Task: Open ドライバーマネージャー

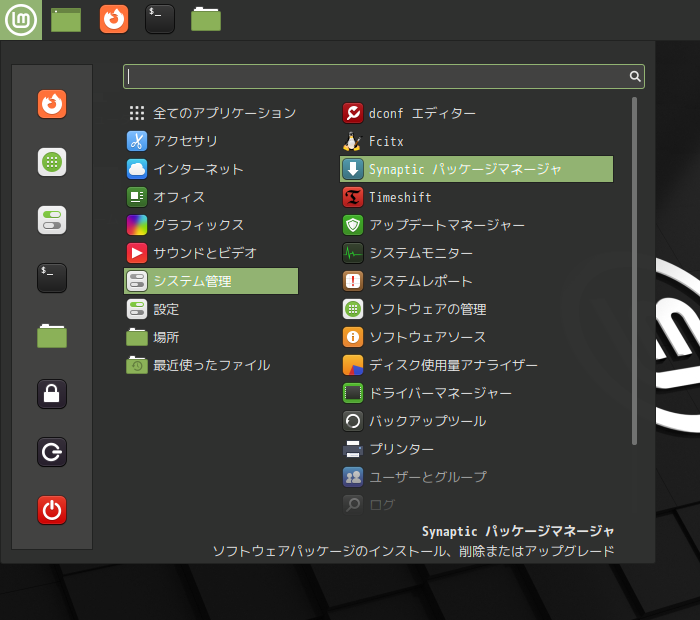Action: coord(476,393)
